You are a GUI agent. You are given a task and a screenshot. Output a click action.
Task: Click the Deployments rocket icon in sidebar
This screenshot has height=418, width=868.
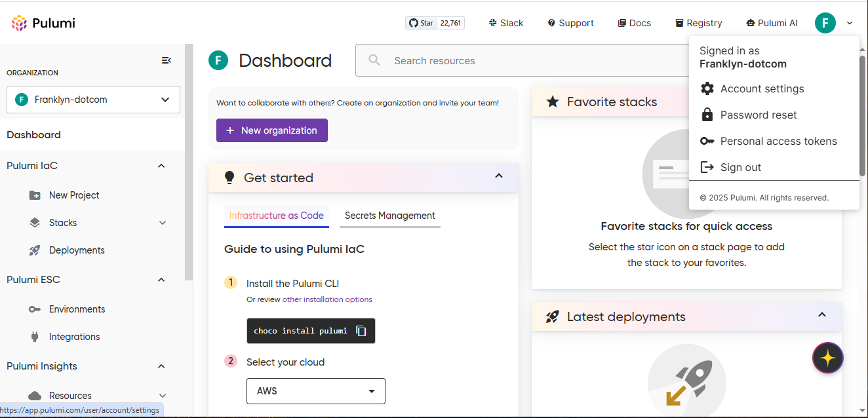pos(35,250)
